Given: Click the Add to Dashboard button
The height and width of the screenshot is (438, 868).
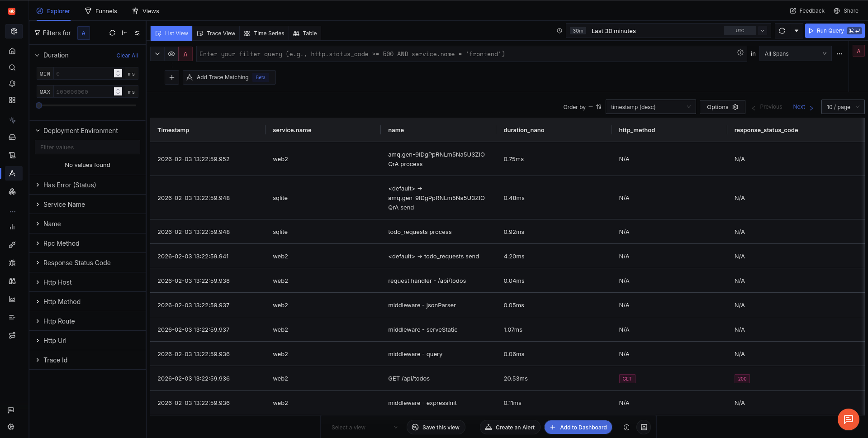Looking at the screenshot, I should [578, 427].
